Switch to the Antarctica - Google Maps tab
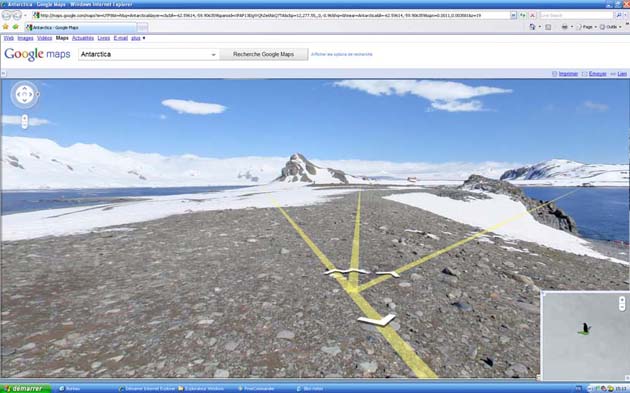This screenshot has height=393, width=630. click(80, 27)
